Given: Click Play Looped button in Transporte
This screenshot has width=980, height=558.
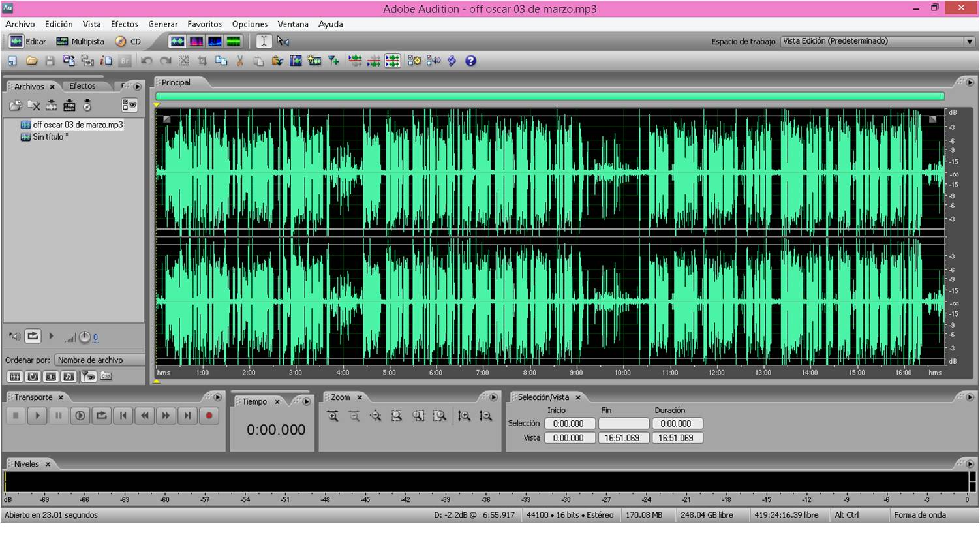Looking at the screenshot, I should coord(101,416).
